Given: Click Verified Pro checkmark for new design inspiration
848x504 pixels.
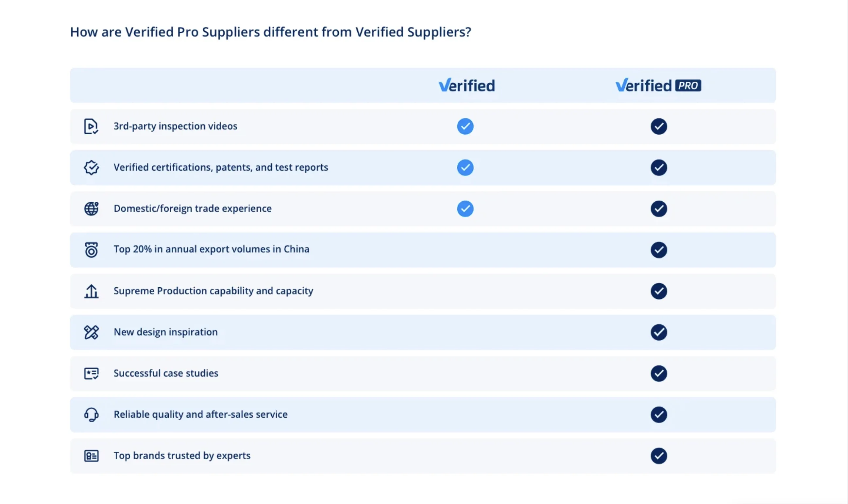Looking at the screenshot, I should point(658,332).
